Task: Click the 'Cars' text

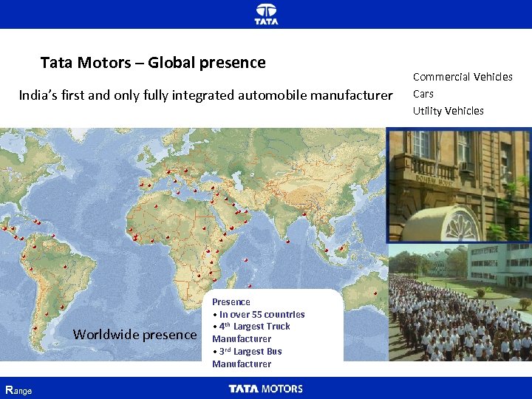Action: coord(423,94)
